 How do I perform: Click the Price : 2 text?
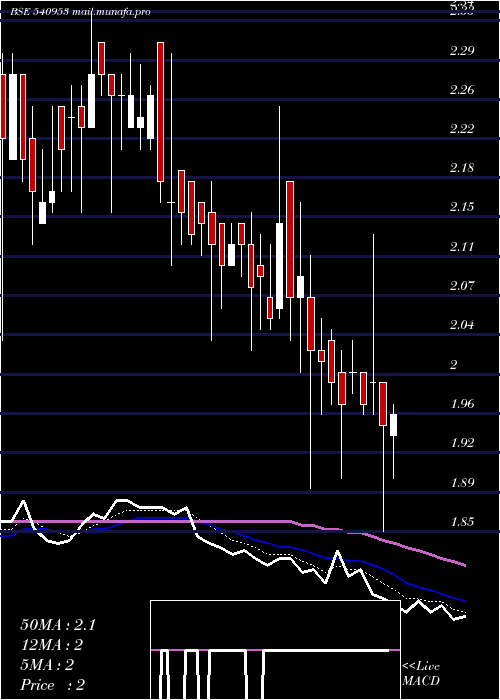coord(53,685)
